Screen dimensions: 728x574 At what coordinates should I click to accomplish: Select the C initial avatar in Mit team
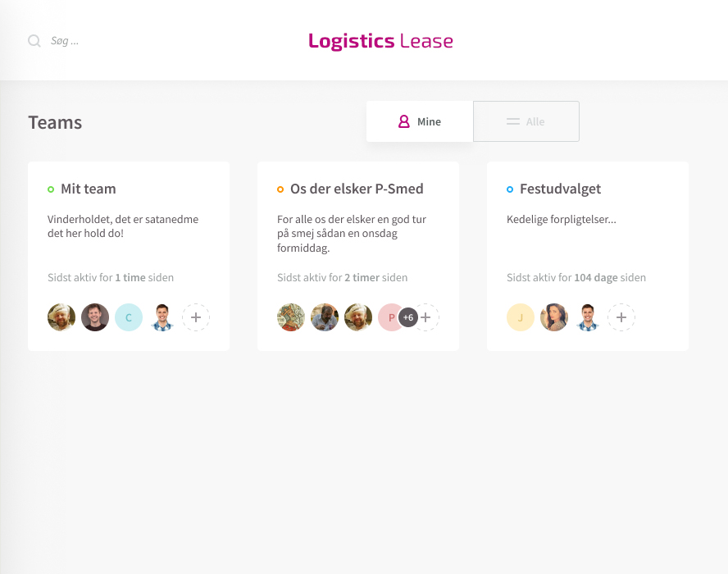pyautogui.click(x=129, y=317)
